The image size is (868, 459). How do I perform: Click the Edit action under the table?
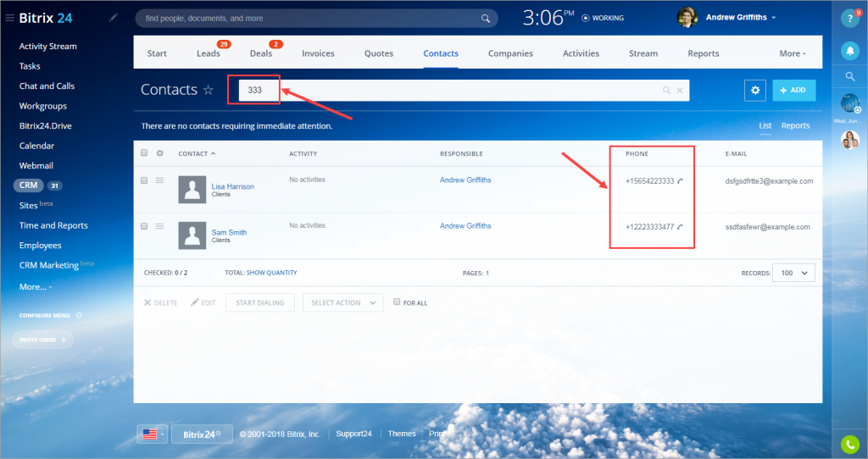tap(203, 302)
